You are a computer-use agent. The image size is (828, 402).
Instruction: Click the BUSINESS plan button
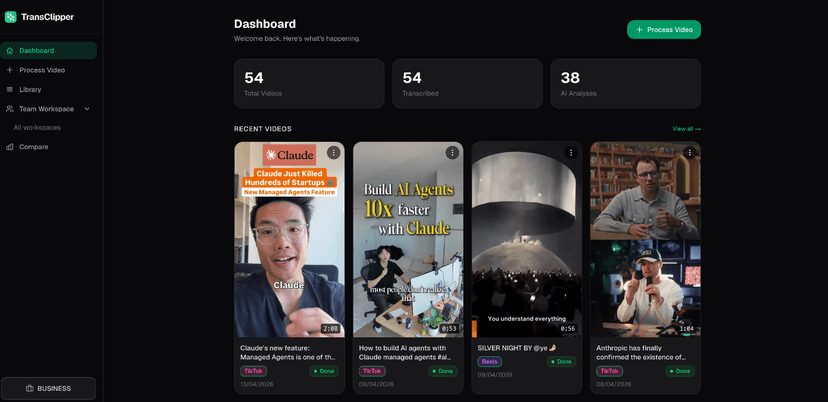pyautogui.click(x=49, y=389)
